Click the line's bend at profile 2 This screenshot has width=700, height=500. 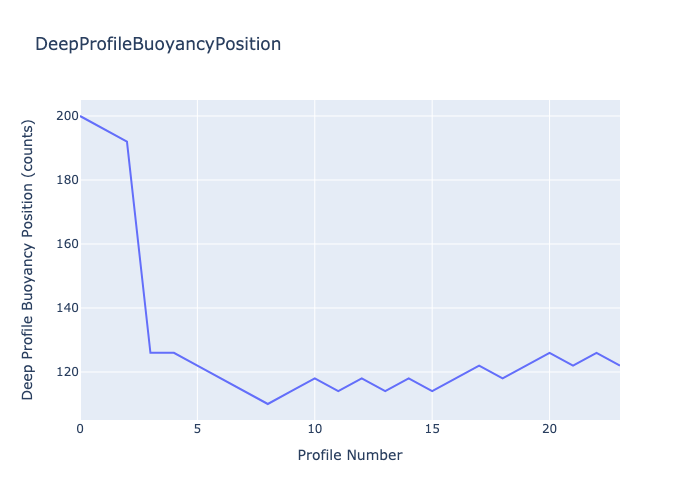[x=127, y=142]
